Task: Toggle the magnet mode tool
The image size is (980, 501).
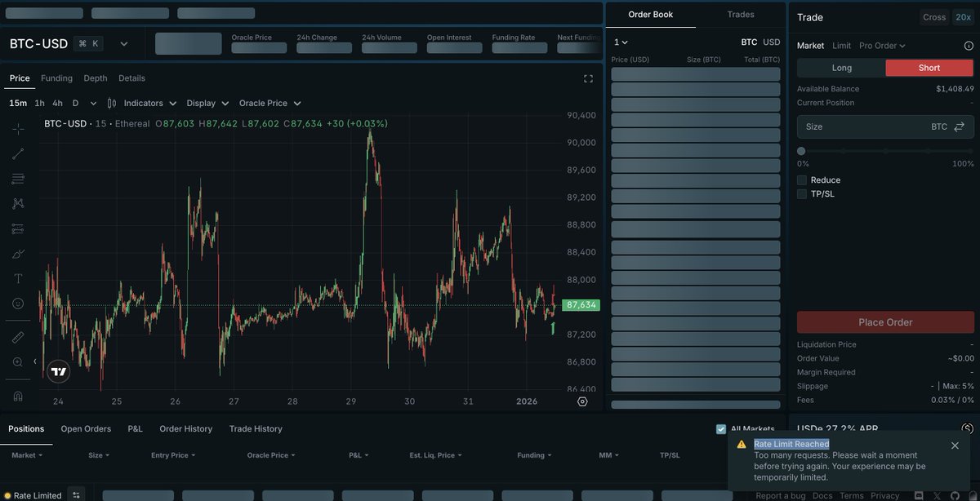Action: click(x=18, y=396)
